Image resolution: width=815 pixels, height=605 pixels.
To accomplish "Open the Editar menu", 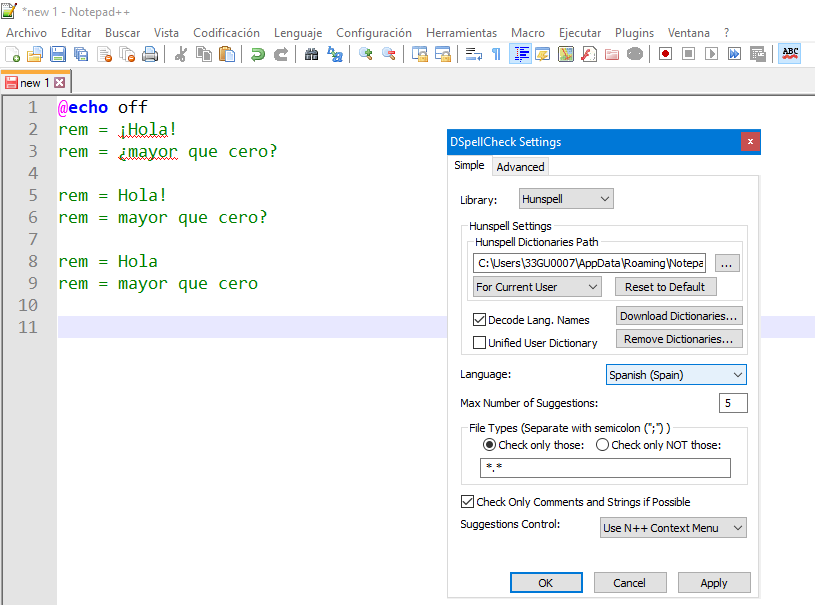I will (76, 33).
